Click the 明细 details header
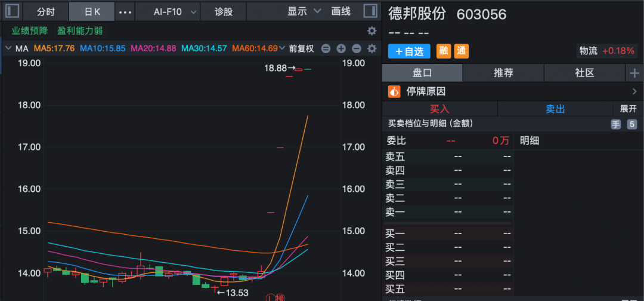 click(x=530, y=141)
